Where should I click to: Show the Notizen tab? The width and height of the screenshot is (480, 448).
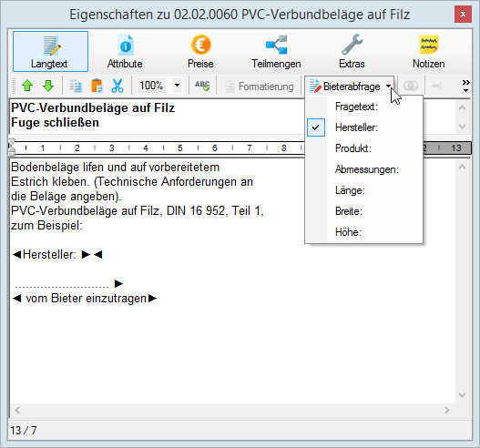click(429, 51)
